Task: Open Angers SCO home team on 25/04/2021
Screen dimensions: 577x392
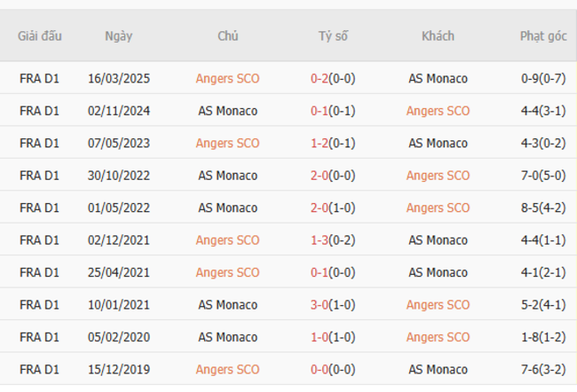Action: (x=227, y=272)
